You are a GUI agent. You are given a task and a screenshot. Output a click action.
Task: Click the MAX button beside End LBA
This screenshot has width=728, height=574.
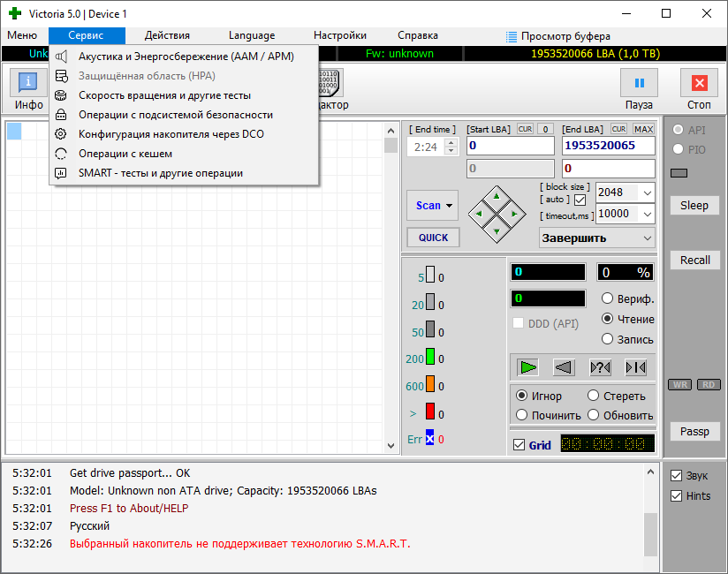tap(643, 129)
